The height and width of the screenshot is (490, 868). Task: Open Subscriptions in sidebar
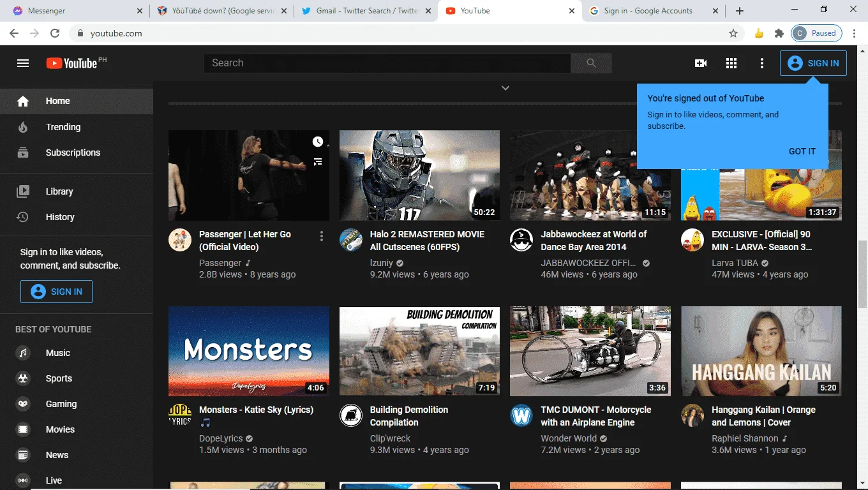click(x=77, y=152)
